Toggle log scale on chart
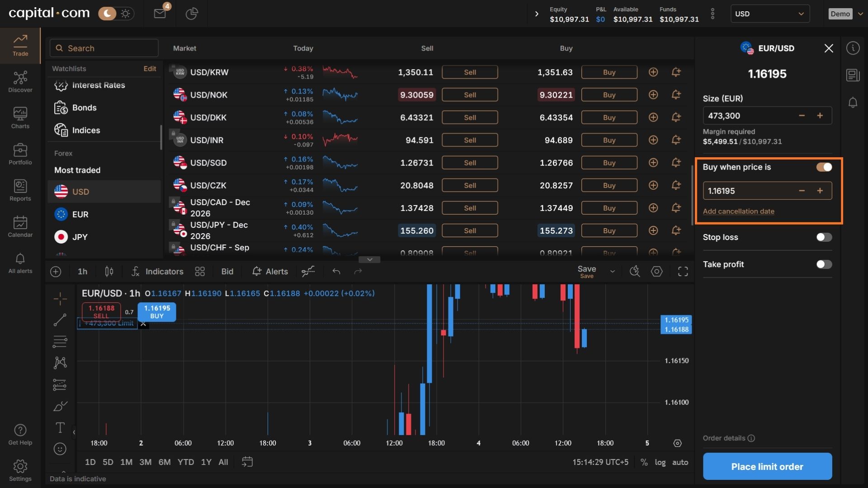 tap(660, 462)
